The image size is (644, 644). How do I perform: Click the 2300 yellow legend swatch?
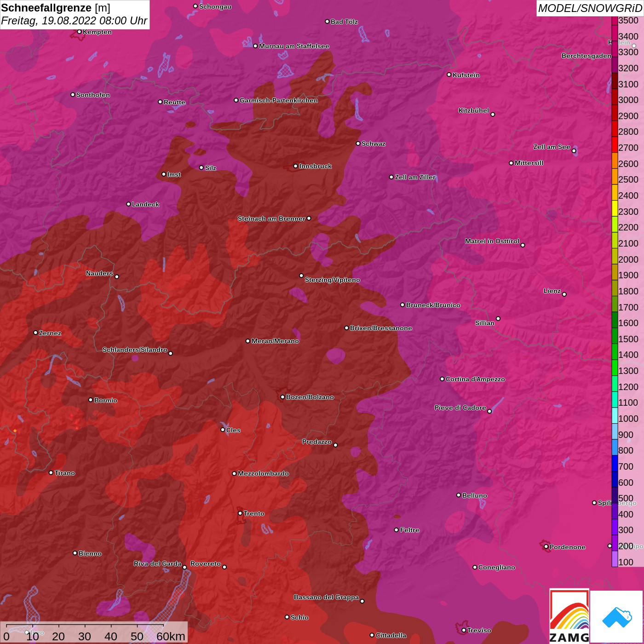615,208
